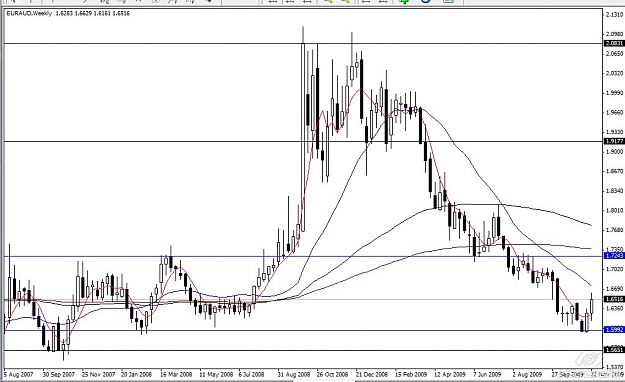Screen dimensions: 625x382
Task: Click the 26 Oct 2008 date label
Action: (333, 375)
